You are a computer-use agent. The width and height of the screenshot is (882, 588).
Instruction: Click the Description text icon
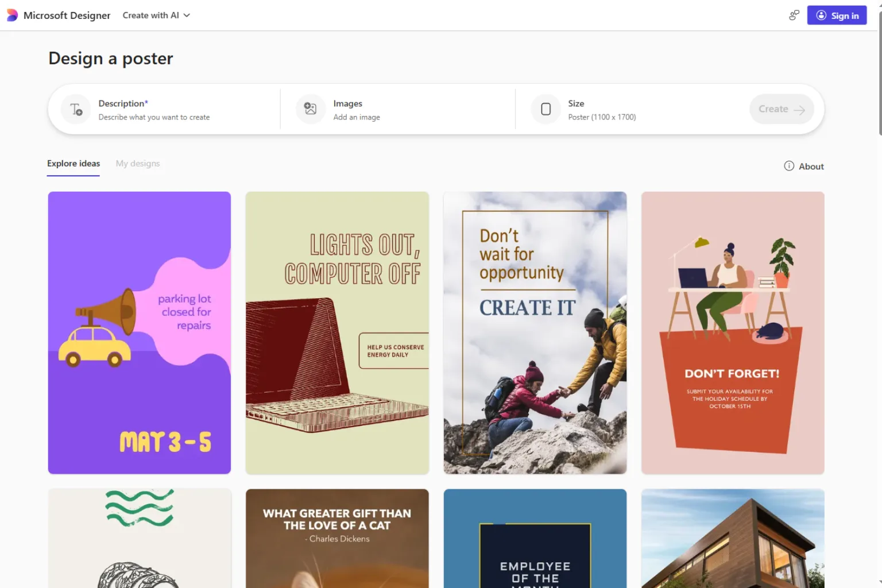[x=76, y=109]
